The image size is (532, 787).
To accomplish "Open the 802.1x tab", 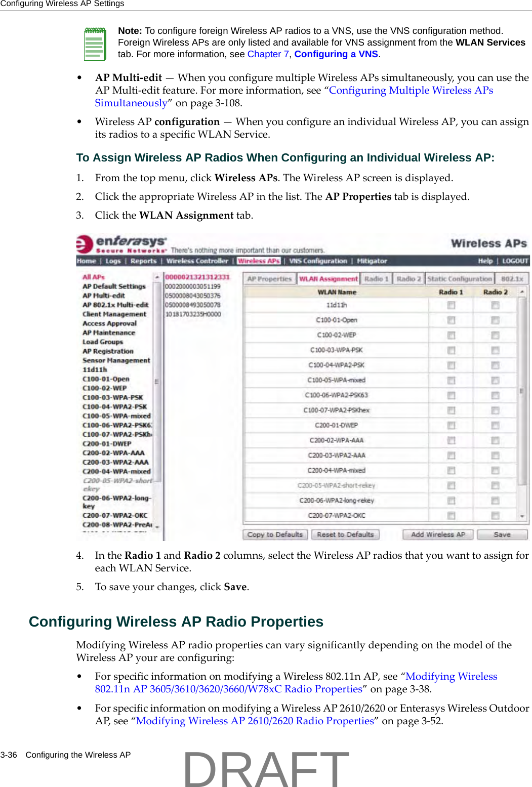I will 512,279.
